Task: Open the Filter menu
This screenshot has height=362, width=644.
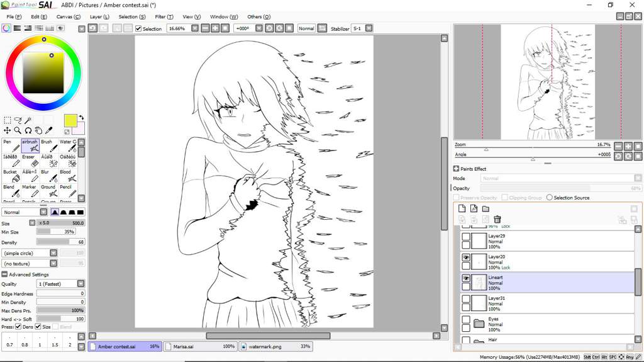Action: [x=164, y=17]
